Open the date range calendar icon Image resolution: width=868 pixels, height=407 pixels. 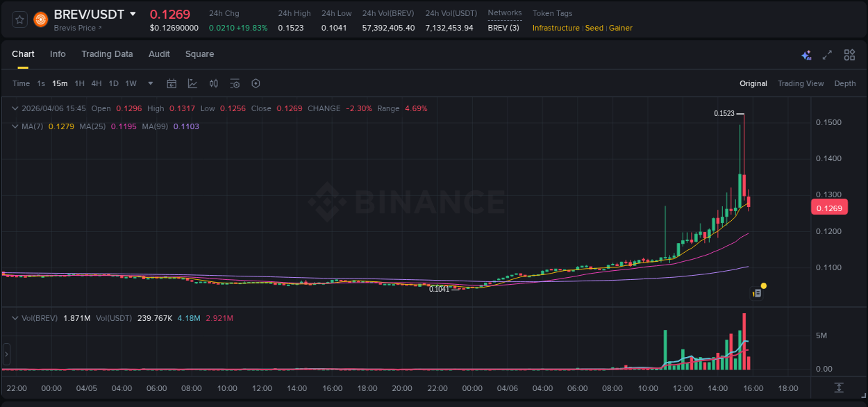point(172,83)
